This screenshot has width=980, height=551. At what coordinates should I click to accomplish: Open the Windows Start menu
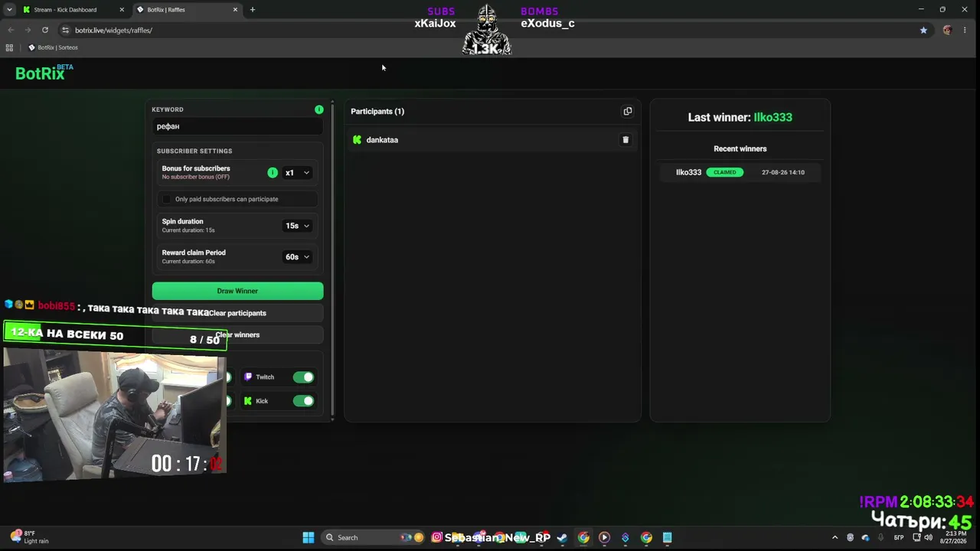pos(309,537)
